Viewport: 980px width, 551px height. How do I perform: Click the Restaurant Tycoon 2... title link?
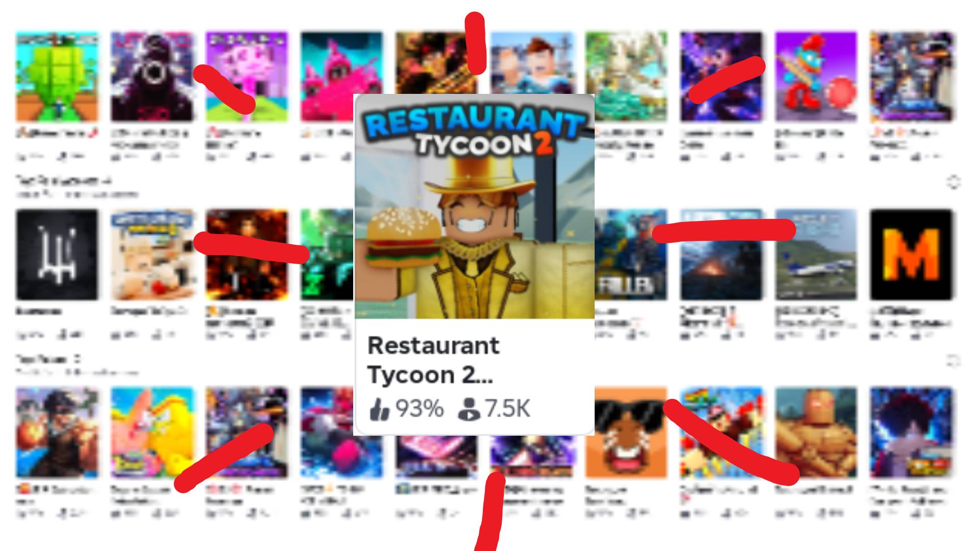[x=433, y=360]
